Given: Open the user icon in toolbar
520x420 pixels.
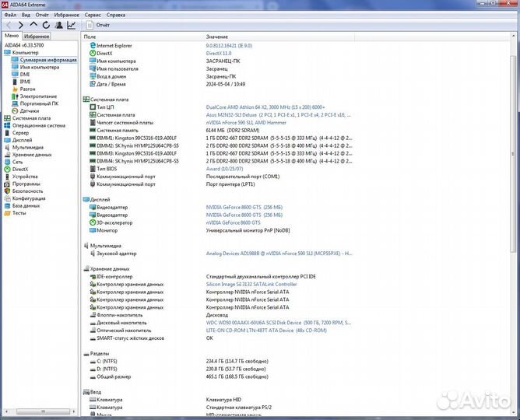Looking at the screenshot, I should pos(58,25).
